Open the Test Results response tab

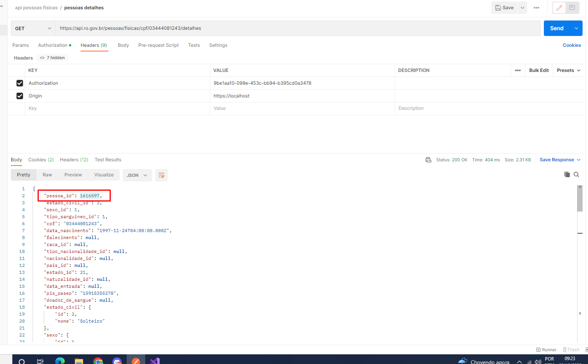[108, 160]
